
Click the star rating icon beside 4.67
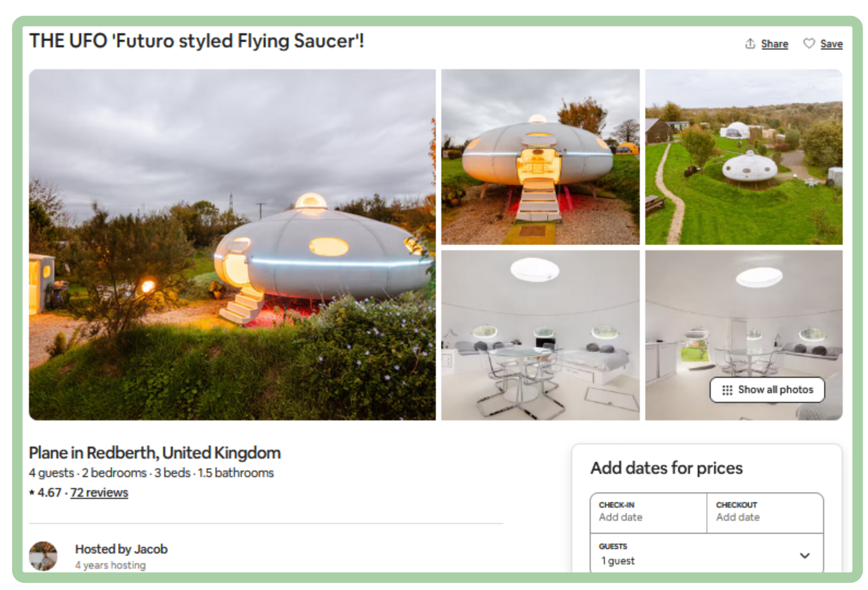(32, 493)
